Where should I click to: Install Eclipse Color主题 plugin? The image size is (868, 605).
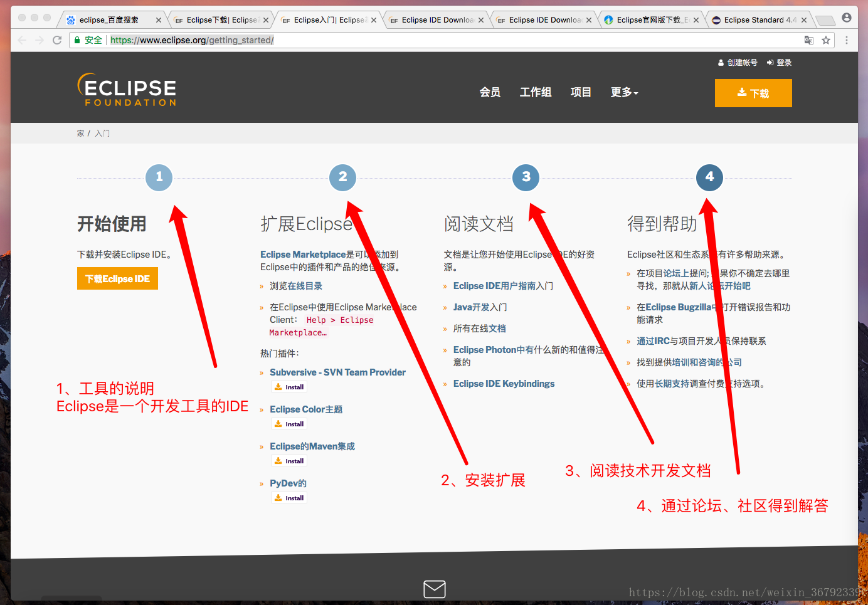289,424
